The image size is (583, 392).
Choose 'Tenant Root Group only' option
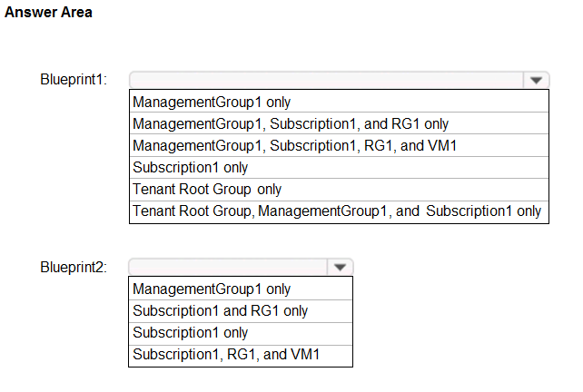(x=207, y=190)
